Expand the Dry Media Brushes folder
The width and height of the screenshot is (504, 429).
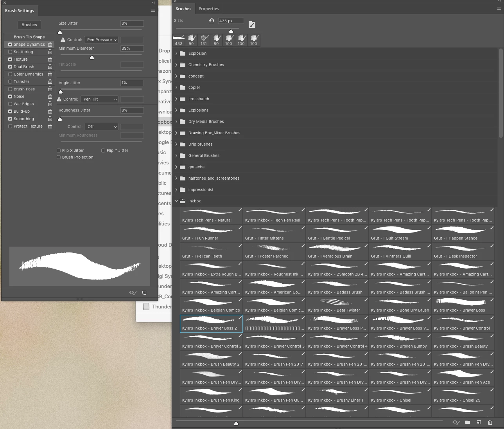[176, 121]
